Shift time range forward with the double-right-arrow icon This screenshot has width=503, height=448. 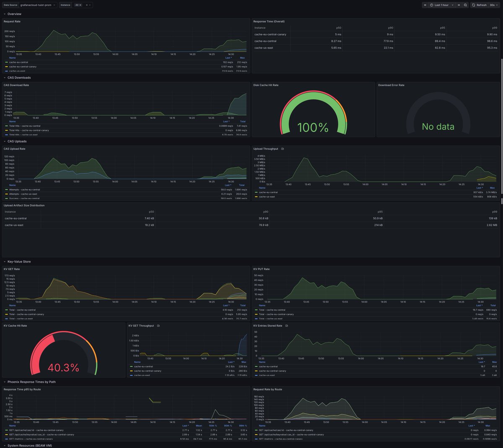(x=459, y=5)
